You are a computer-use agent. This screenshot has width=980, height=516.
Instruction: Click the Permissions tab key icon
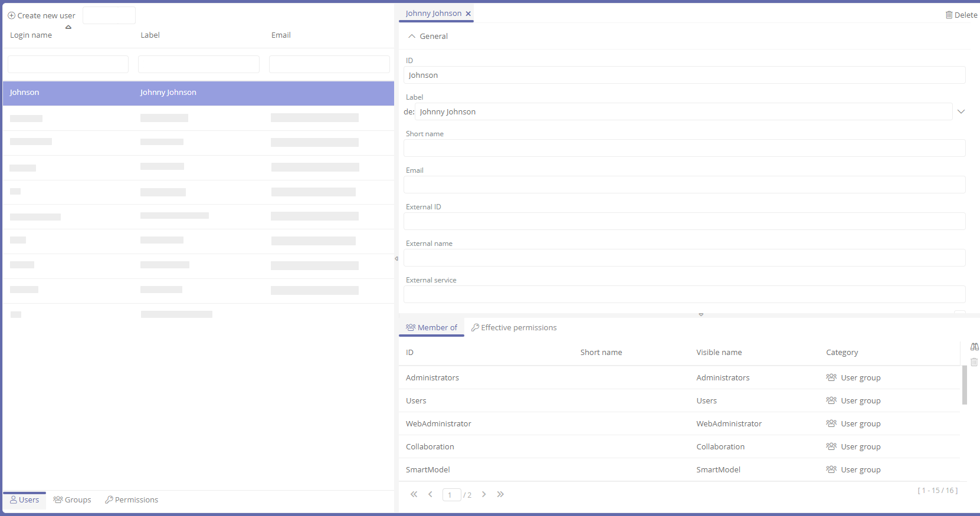(109, 499)
